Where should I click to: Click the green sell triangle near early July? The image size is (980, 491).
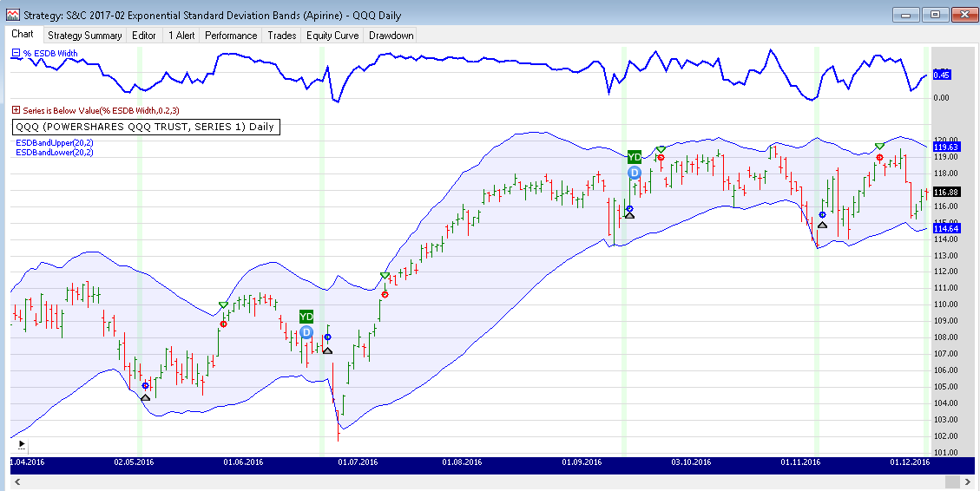pos(385,276)
